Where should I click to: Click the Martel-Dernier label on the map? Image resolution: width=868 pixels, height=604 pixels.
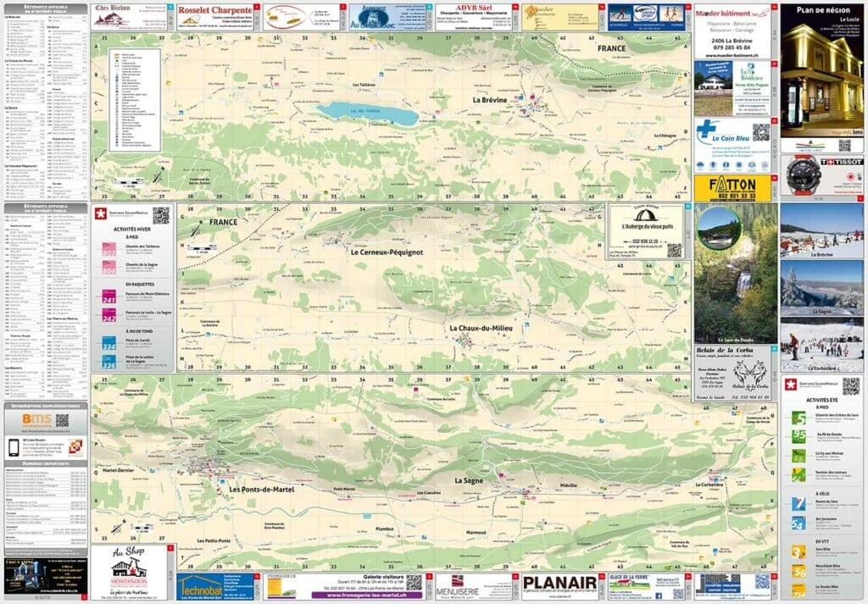pyautogui.click(x=119, y=470)
